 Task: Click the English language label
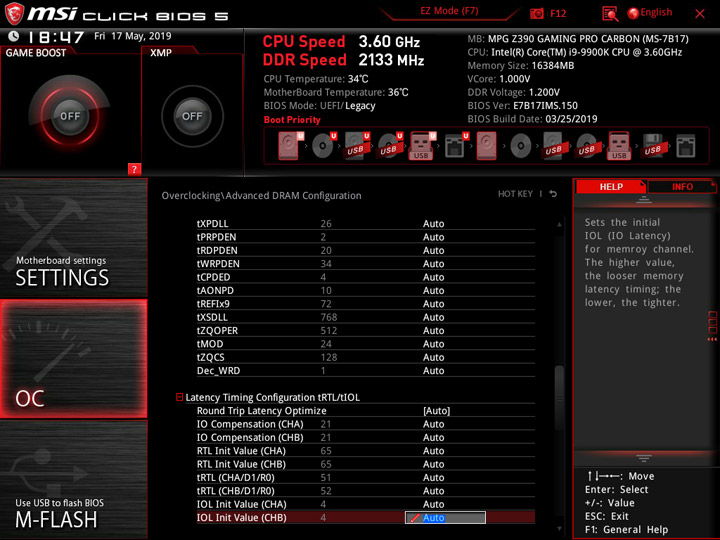tap(656, 12)
